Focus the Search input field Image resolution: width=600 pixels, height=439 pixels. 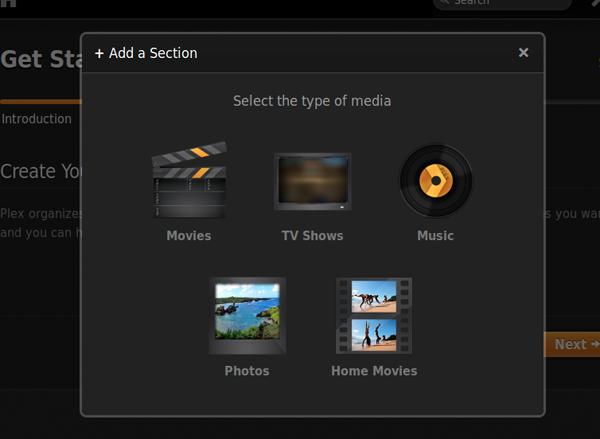pyautogui.click(x=495, y=3)
